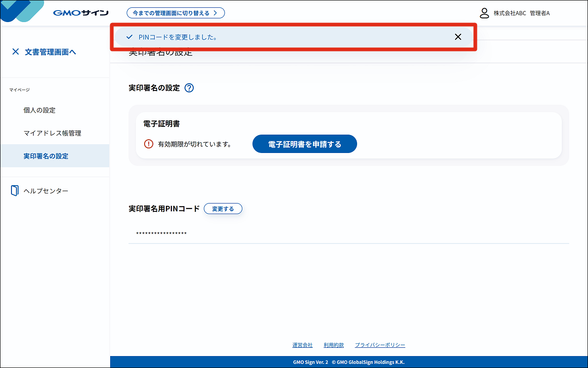Screen dimensions: 588x368
Task: Click the 今までの管理画面に切り替える button
Action: coord(175,13)
